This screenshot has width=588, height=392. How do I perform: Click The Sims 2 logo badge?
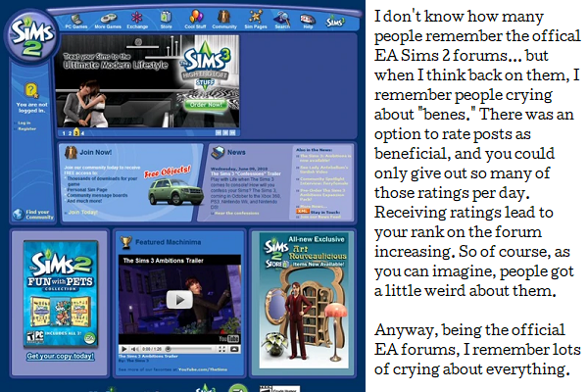point(31,36)
